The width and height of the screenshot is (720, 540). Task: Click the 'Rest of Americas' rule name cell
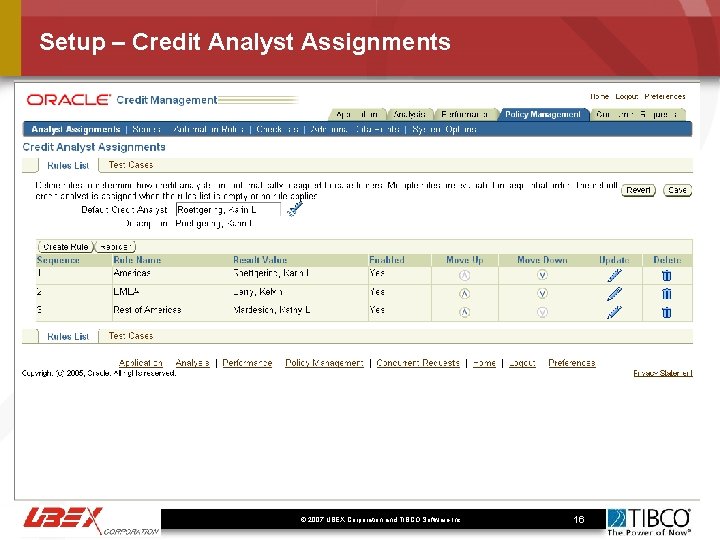pyautogui.click(x=147, y=310)
